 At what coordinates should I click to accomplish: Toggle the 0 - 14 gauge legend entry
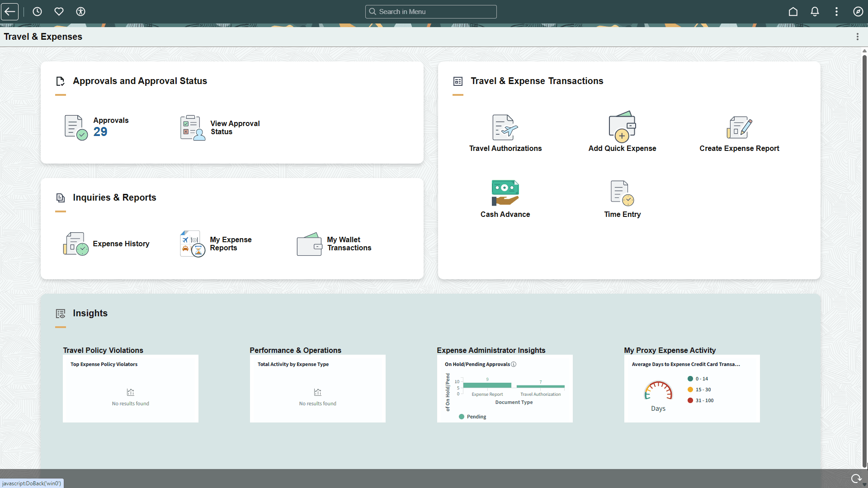tap(699, 379)
